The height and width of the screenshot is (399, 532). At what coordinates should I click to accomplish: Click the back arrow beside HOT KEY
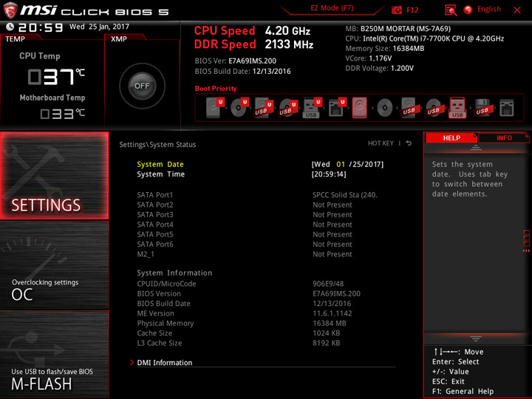pos(409,143)
